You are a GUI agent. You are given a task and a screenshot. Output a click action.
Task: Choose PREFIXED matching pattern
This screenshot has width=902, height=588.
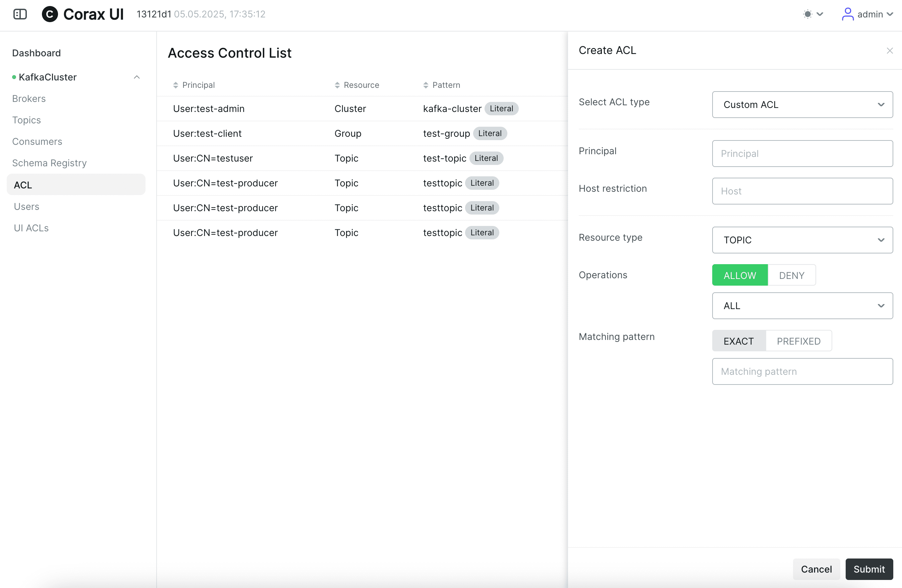(x=798, y=341)
